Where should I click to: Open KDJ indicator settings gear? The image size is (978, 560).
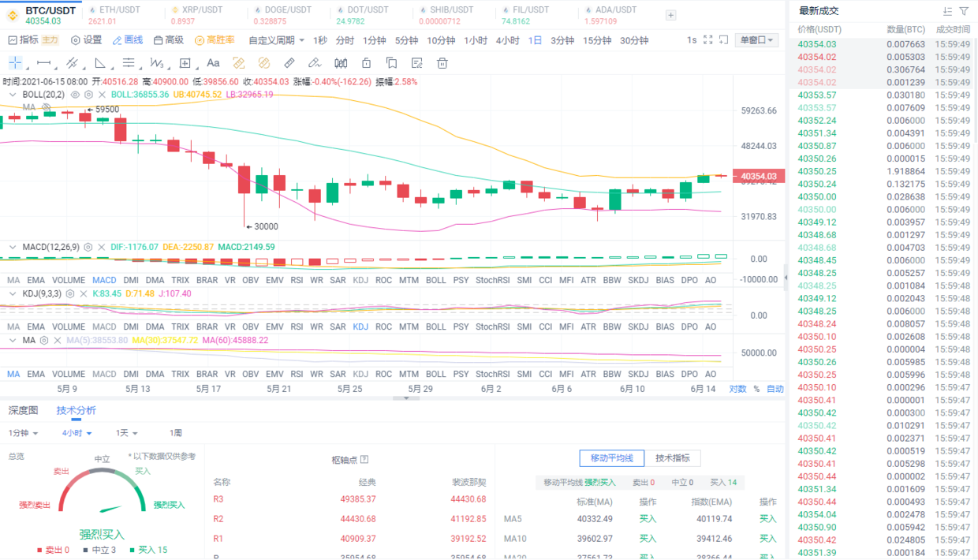click(x=70, y=293)
